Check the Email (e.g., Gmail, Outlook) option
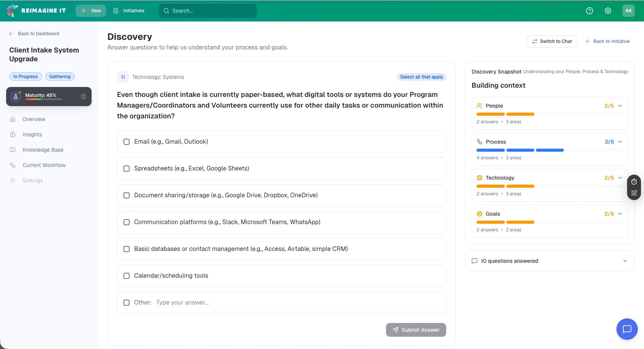Screen dimensions: 644x349 click(x=127, y=142)
